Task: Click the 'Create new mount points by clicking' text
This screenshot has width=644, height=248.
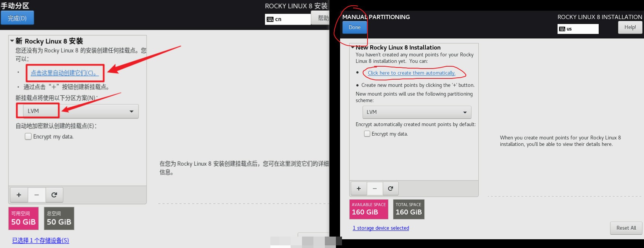Action: [418, 85]
